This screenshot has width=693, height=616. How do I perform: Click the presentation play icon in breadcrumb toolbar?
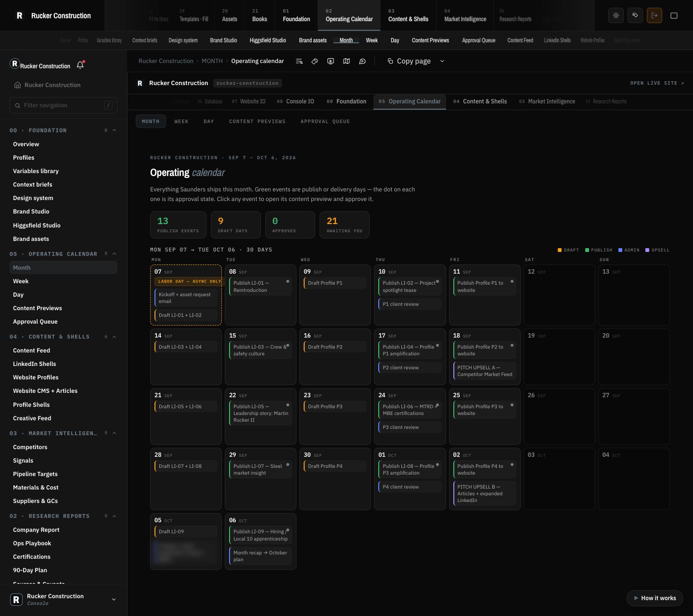point(331,61)
